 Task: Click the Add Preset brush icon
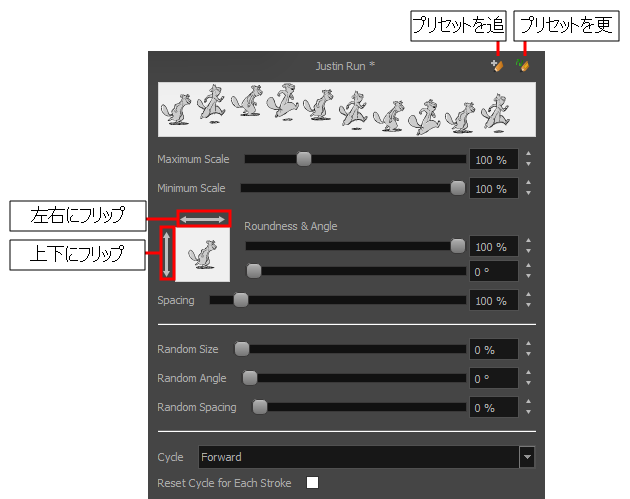pyautogui.click(x=497, y=65)
